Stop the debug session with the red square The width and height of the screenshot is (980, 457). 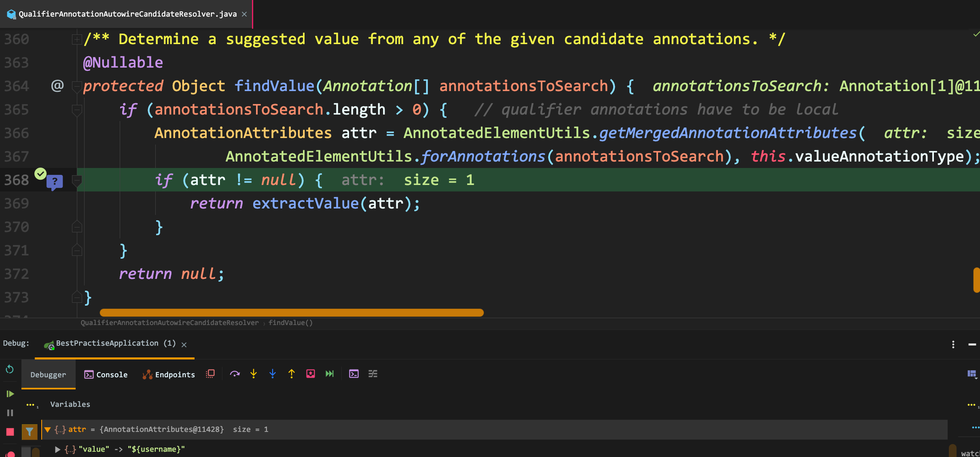pyautogui.click(x=10, y=432)
